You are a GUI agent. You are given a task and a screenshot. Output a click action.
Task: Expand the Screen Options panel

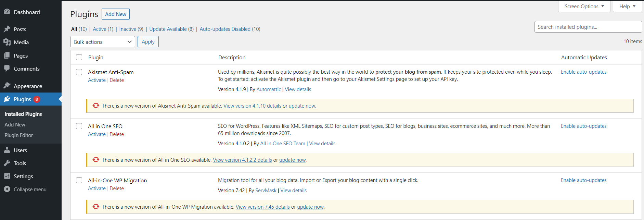(x=584, y=7)
